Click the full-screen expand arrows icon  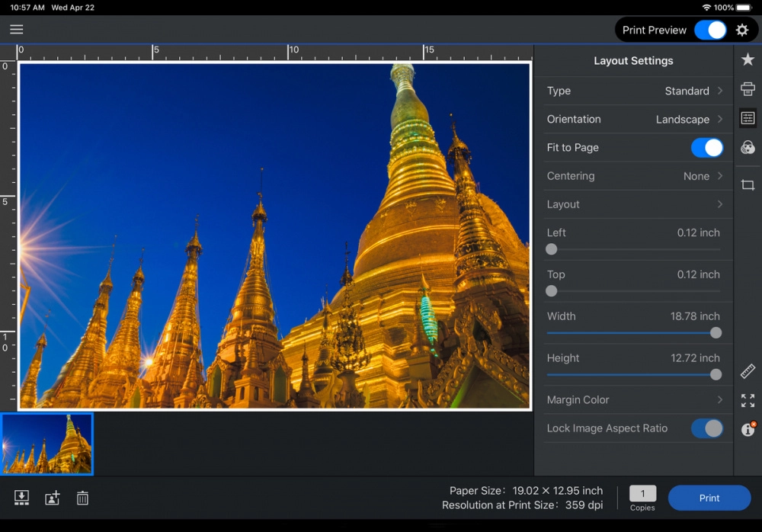click(748, 400)
